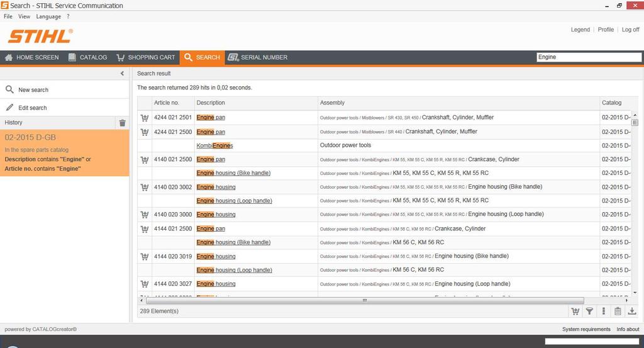Open Engine housing link for 4140 020 3002
This screenshot has height=348, width=644.
(216, 188)
